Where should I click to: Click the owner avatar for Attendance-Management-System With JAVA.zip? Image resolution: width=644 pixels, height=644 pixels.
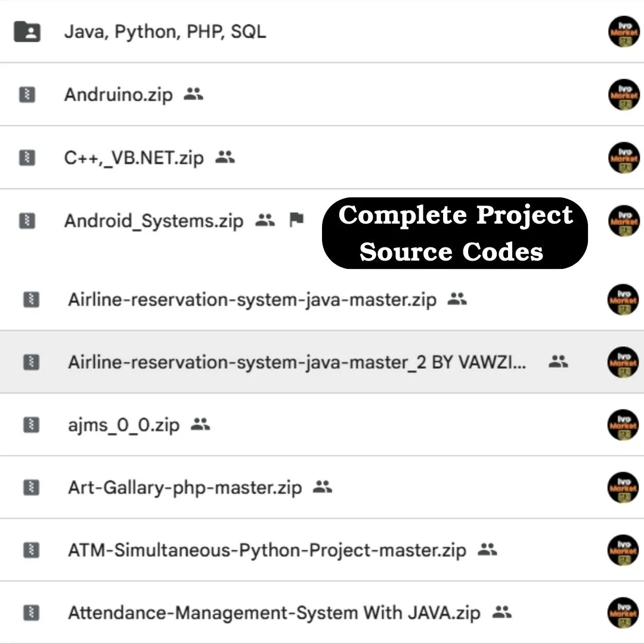623,612
